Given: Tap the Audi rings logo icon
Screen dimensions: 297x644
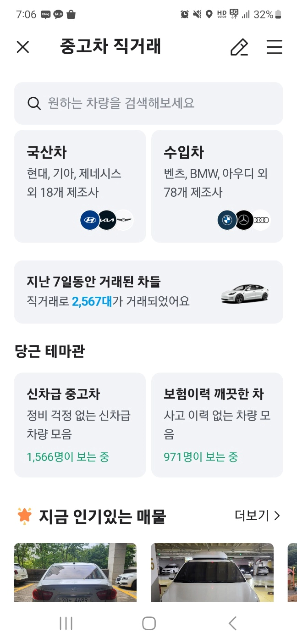Looking at the screenshot, I should pyautogui.click(x=262, y=220).
